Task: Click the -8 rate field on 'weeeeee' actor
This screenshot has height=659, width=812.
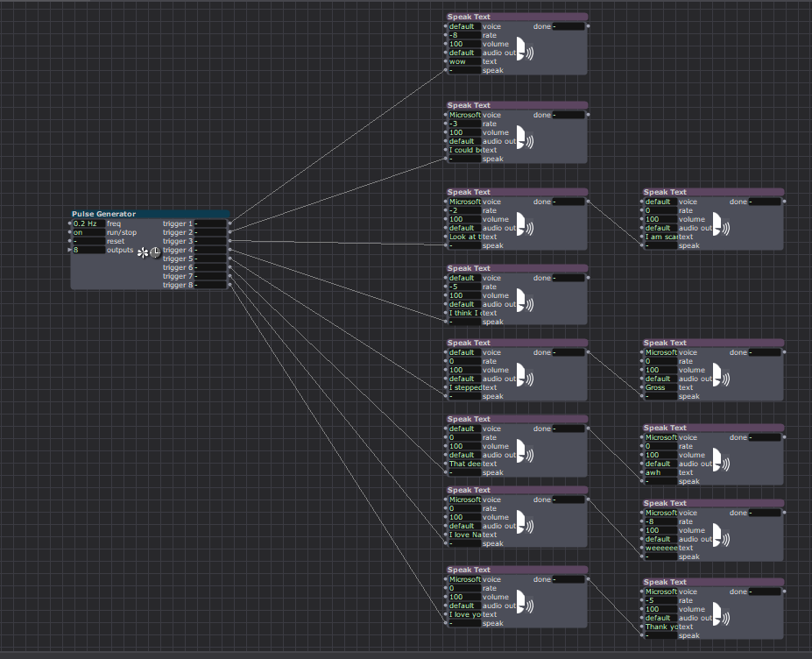Action: pyautogui.click(x=660, y=521)
